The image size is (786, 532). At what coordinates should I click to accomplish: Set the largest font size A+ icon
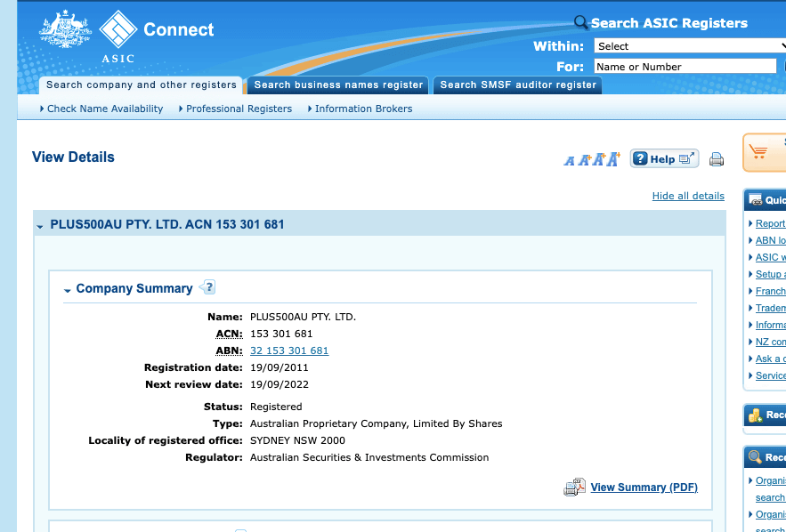pyautogui.click(x=613, y=158)
